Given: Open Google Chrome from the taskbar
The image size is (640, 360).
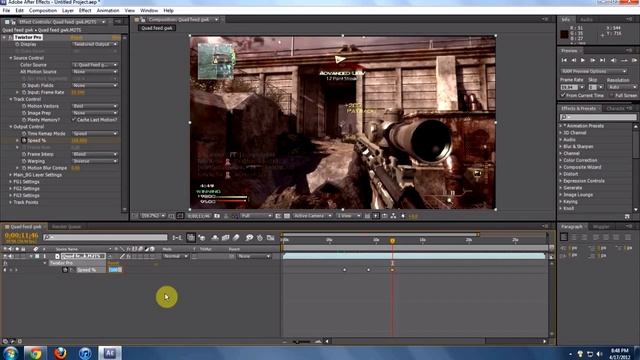Looking at the screenshot, I should [35, 353].
